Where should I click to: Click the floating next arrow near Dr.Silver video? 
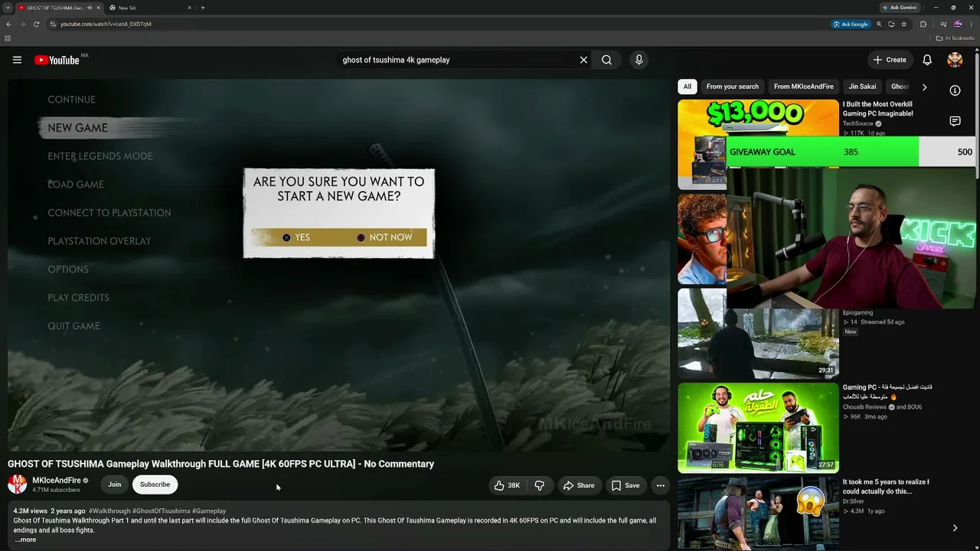click(x=955, y=528)
